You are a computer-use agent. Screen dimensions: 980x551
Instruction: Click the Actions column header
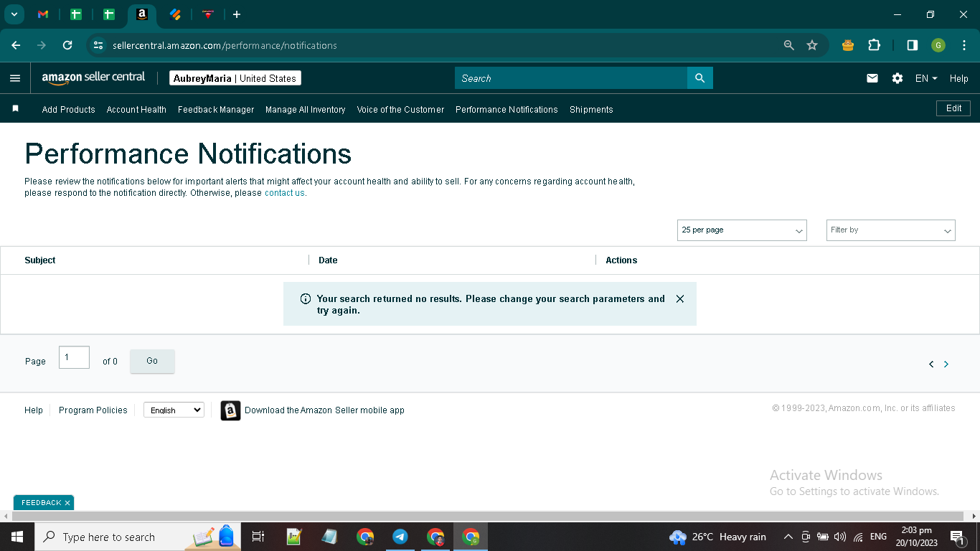(x=621, y=260)
